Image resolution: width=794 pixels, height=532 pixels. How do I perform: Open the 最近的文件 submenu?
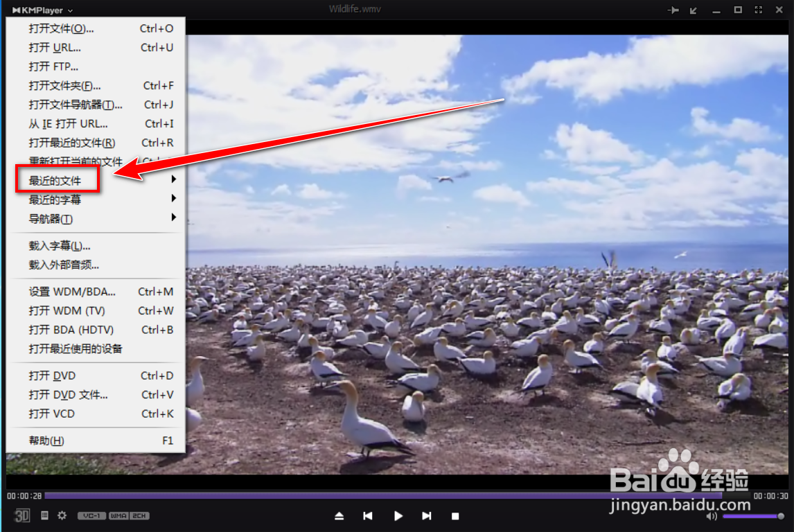pos(96,180)
